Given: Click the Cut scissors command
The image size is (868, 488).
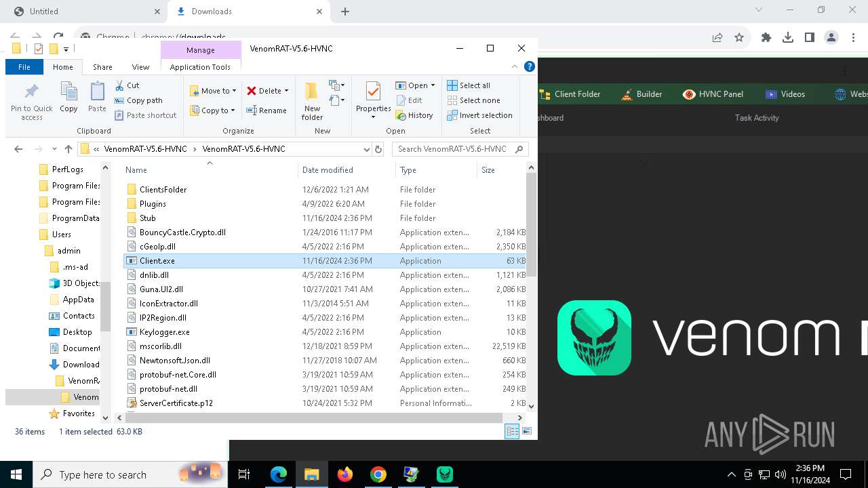Looking at the screenshot, I should pos(127,85).
